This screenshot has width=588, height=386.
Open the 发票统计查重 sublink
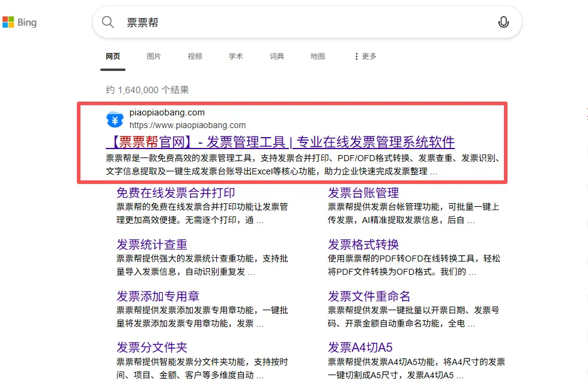(x=152, y=245)
